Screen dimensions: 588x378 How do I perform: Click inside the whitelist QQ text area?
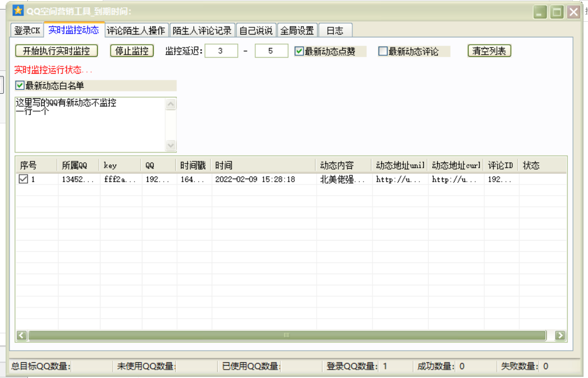tap(90, 125)
